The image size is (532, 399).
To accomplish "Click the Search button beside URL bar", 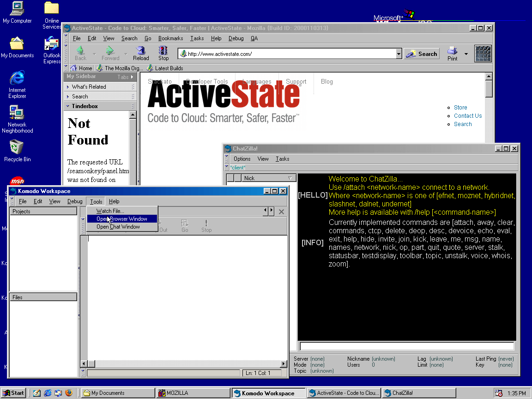I will [x=422, y=54].
